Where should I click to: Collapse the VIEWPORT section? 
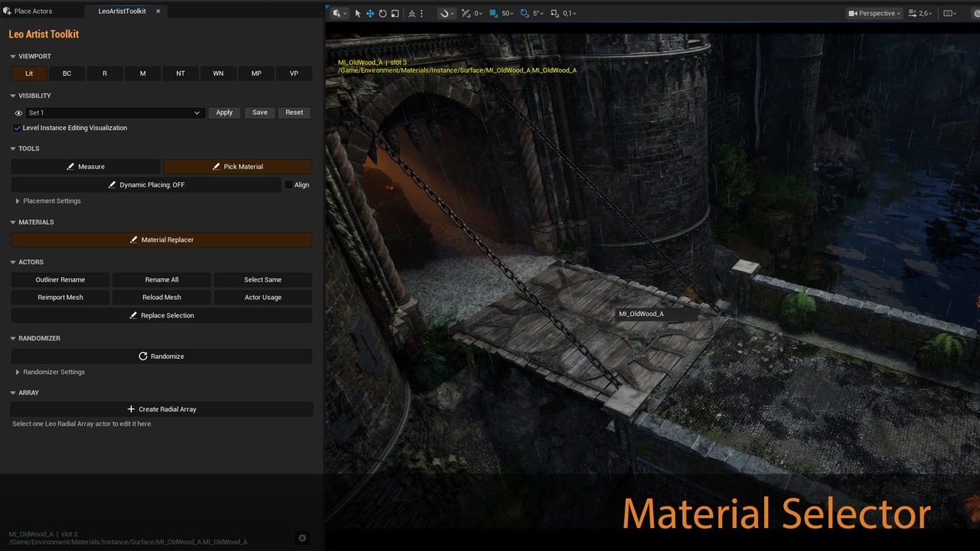click(13, 57)
